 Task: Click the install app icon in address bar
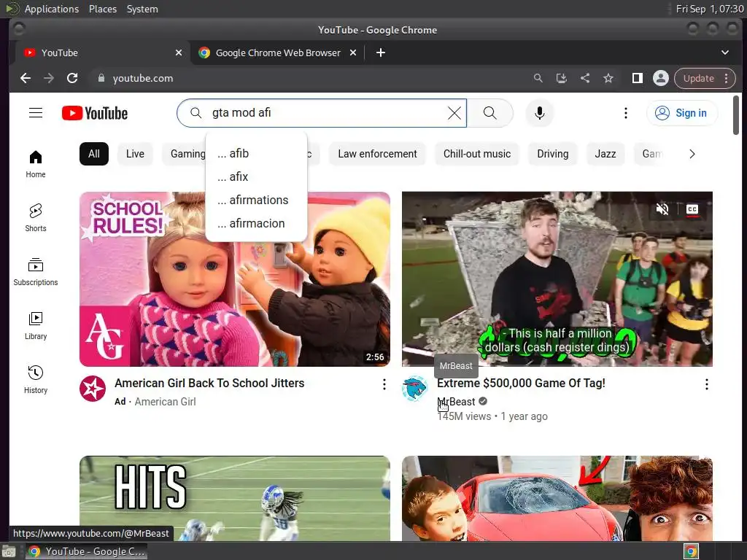pyautogui.click(x=562, y=78)
